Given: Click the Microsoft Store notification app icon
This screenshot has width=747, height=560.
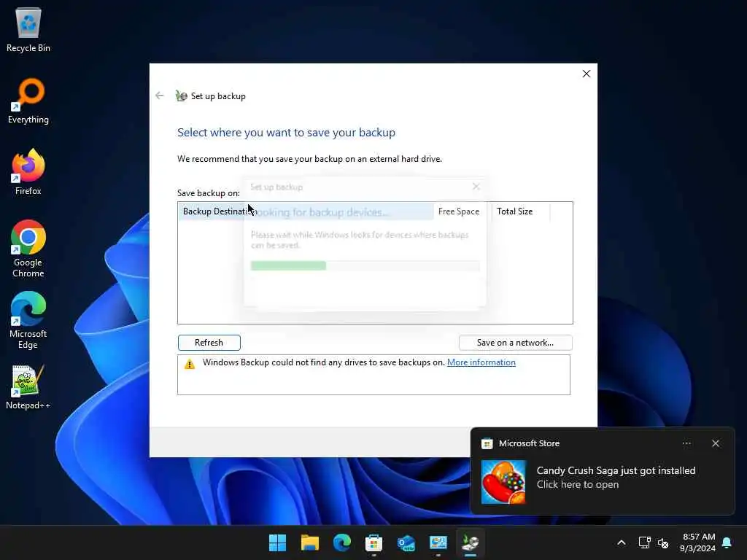Looking at the screenshot, I should [487, 444].
